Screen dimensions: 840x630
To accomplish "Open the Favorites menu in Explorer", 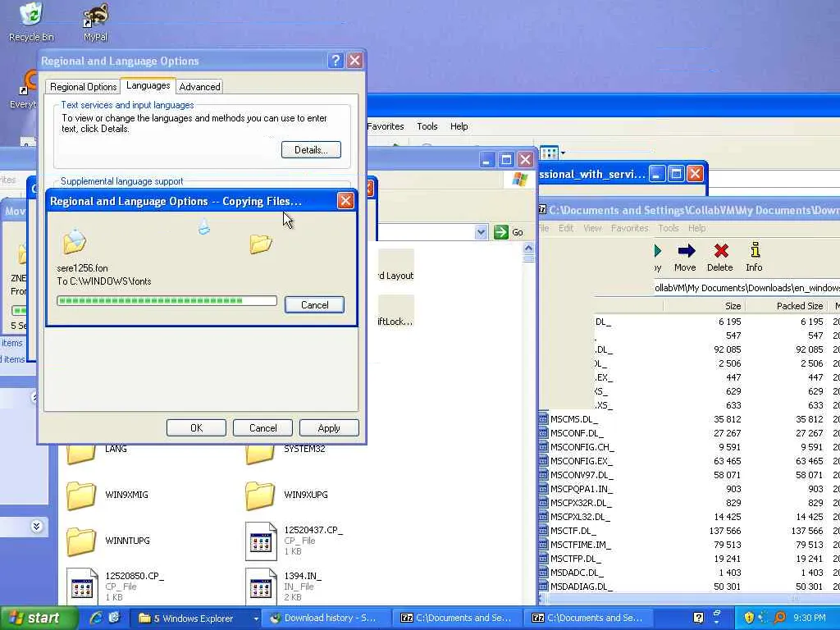I will pos(386,126).
